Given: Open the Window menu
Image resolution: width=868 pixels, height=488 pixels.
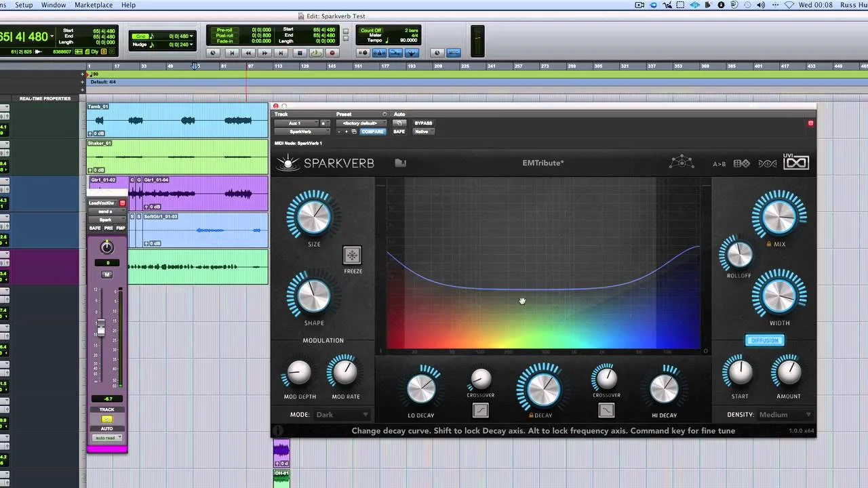Looking at the screenshot, I should 54,5.
